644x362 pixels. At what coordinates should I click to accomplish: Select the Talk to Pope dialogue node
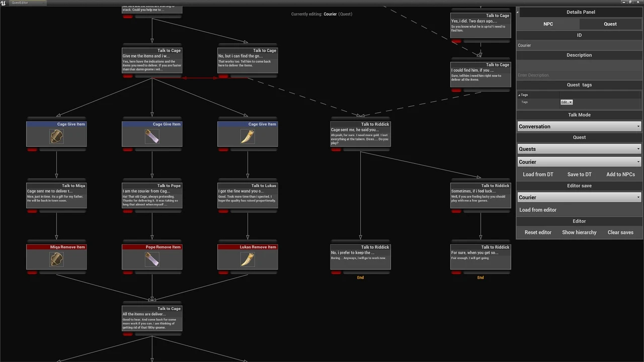152,196
